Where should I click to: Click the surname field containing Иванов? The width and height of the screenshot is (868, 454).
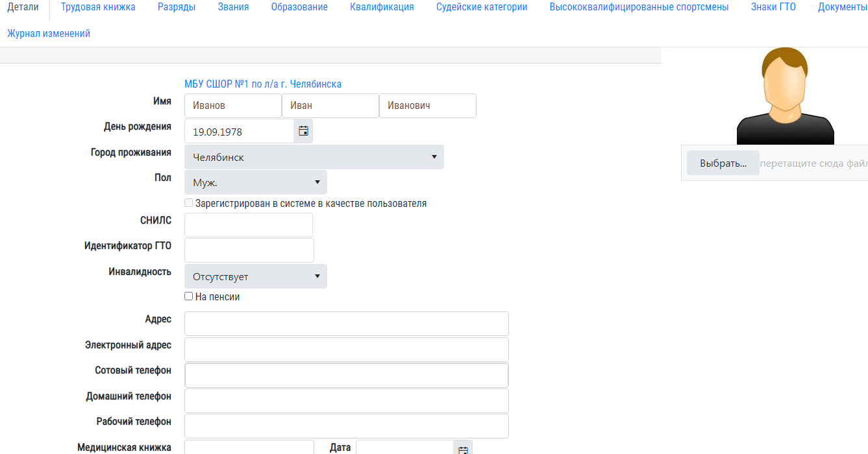tap(233, 106)
